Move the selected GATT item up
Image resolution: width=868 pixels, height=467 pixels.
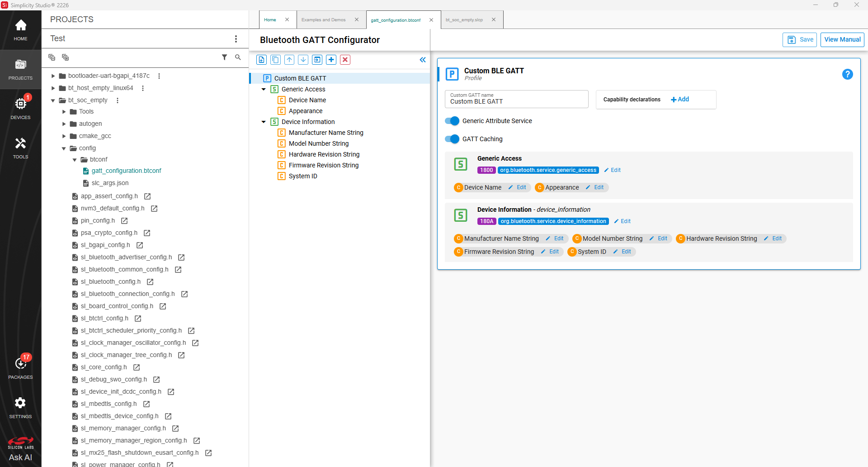(x=289, y=60)
